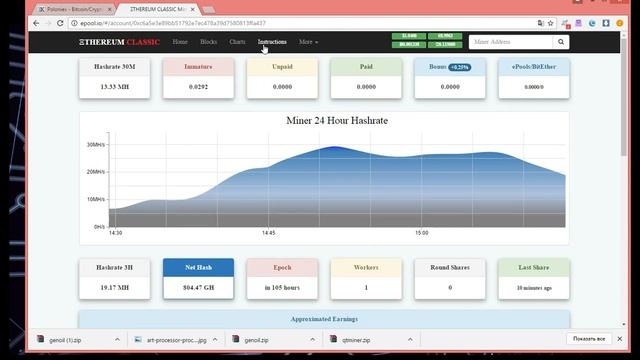Click the site info icon in address bar
Screen dimensions: 640x360
[74, 23]
